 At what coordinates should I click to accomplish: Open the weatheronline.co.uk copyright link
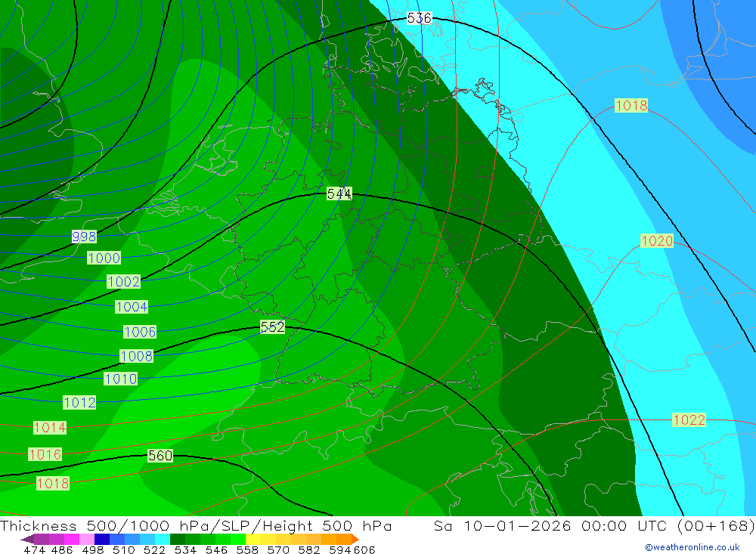[692, 547]
